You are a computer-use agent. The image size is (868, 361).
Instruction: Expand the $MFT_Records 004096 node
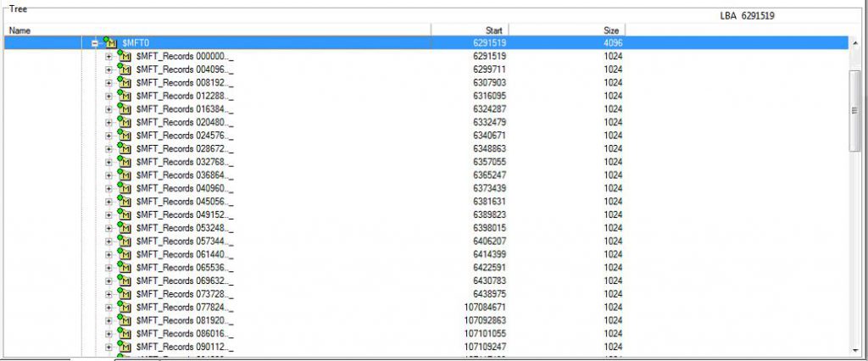[108, 69]
